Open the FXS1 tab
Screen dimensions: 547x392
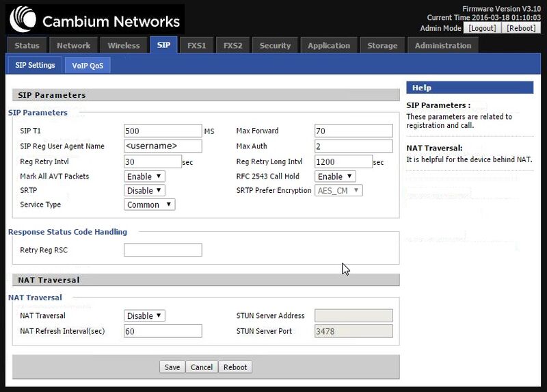tap(196, 46)
